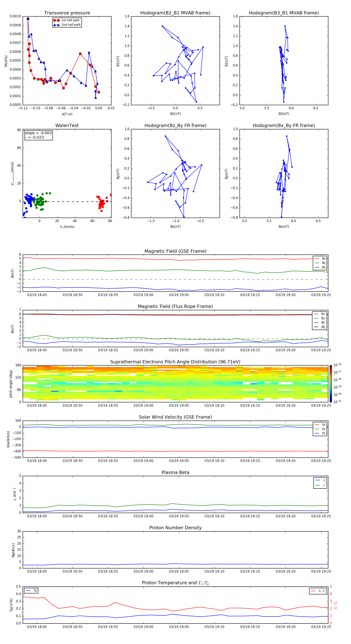Click the Vx legend entry in velocity panel
Screen dimensions: 351x644
pyautogui.click(x=320, y=424)
